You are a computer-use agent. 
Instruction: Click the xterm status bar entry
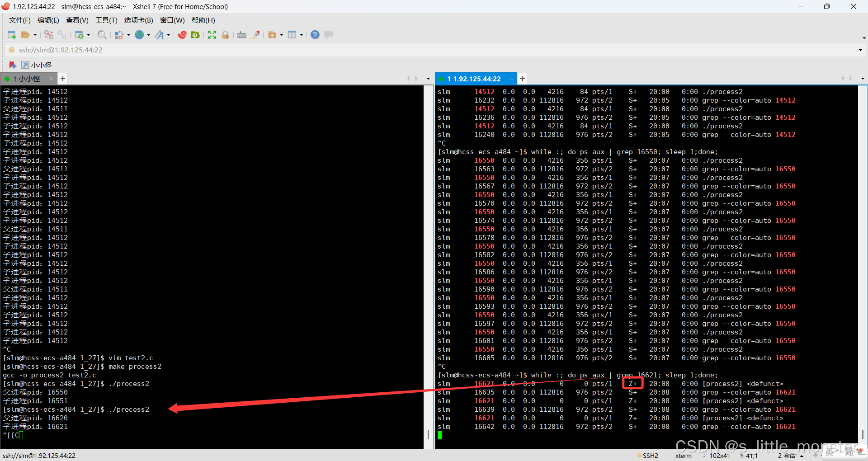(683, 456)
